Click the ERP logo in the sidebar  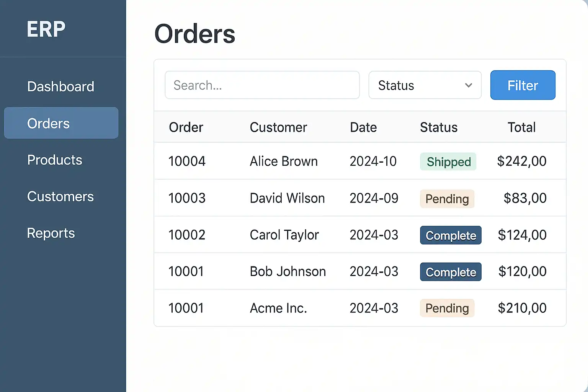coord(46,29)
